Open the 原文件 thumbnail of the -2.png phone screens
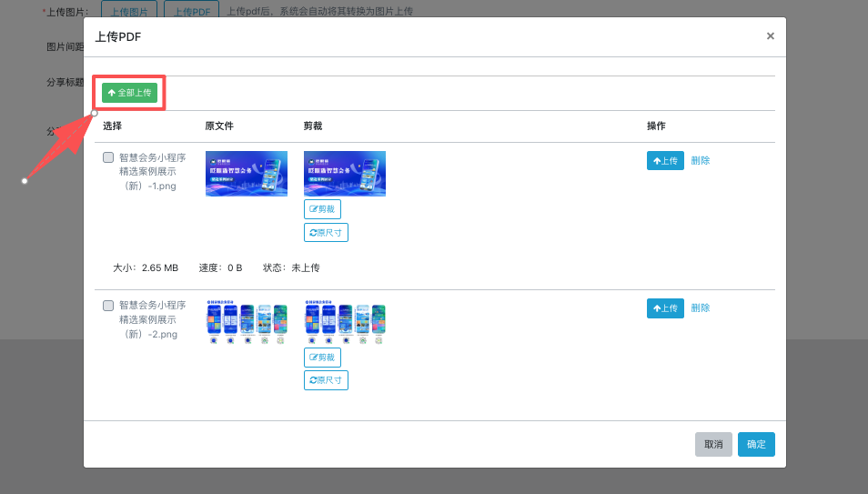 point(246,323)
